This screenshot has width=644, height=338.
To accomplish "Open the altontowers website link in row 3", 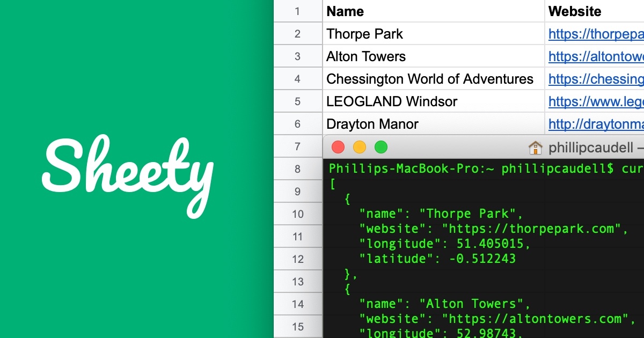I will tap(596, 56).
